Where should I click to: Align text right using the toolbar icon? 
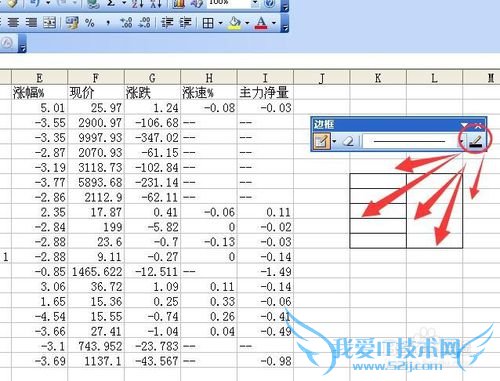(x=31, y=23)
